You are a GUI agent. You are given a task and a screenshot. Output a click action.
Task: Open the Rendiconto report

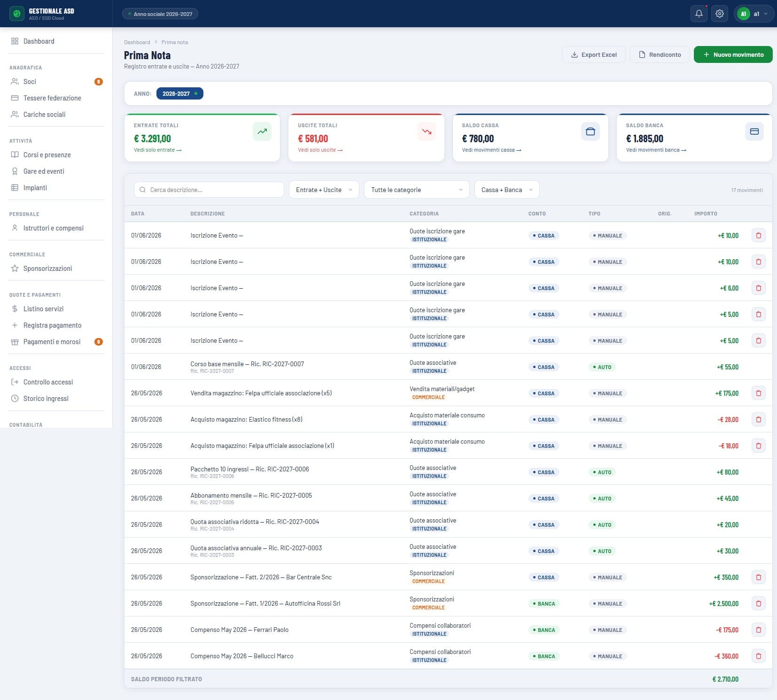tap(660, 54)
